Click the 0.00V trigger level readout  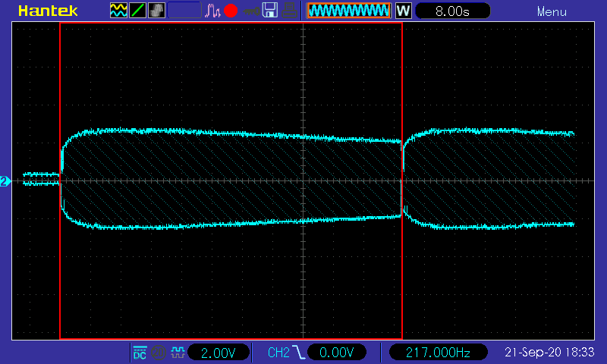(337, 353)
